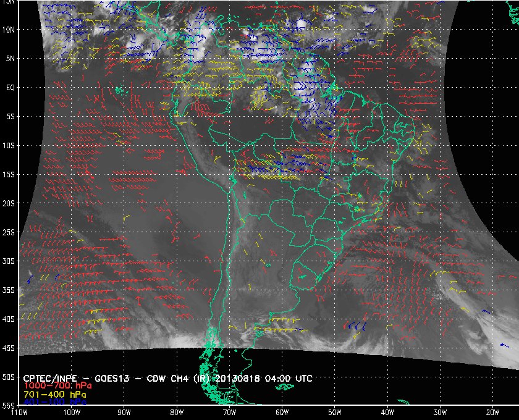This screenshot has width=519, height=420.
Task: Select the 25S latitude axis label
Action: (x=9, y=232)
